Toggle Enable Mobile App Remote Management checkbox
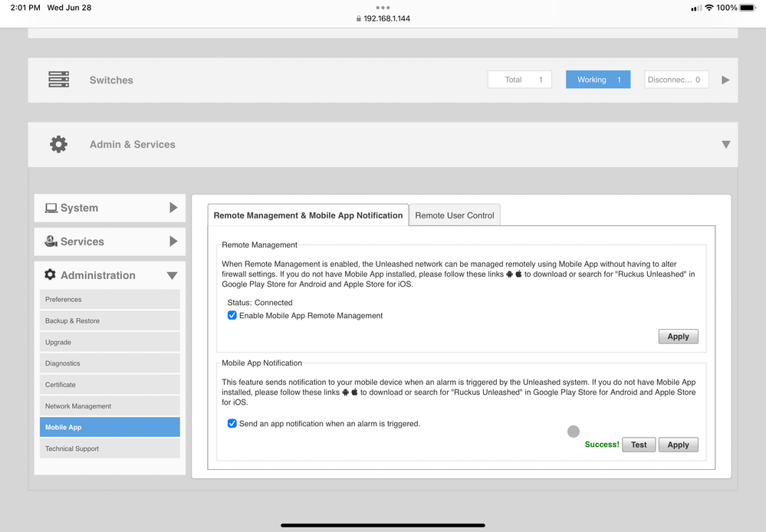Screen dimensions: 766x532 tap(232, 315)
